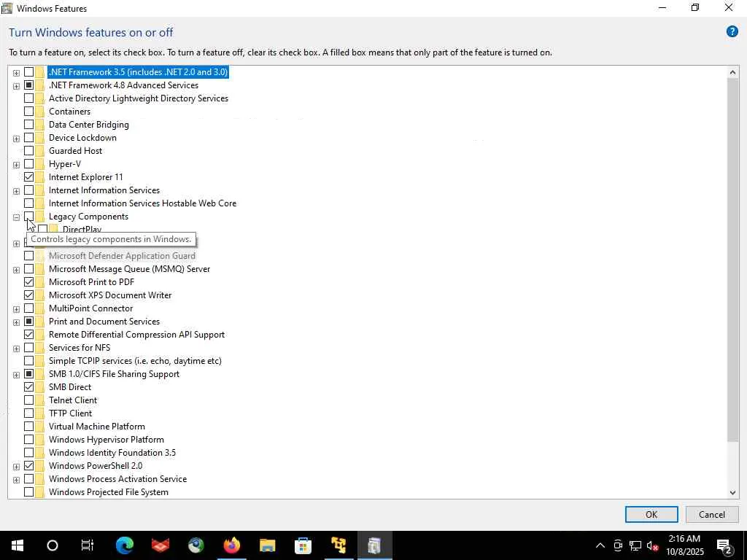Click the folder icon beside Telnet Client

(x=40, y=400)
